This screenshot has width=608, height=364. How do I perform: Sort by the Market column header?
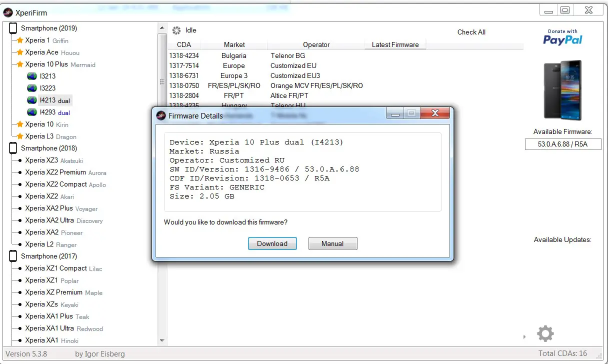coord(234,44)
